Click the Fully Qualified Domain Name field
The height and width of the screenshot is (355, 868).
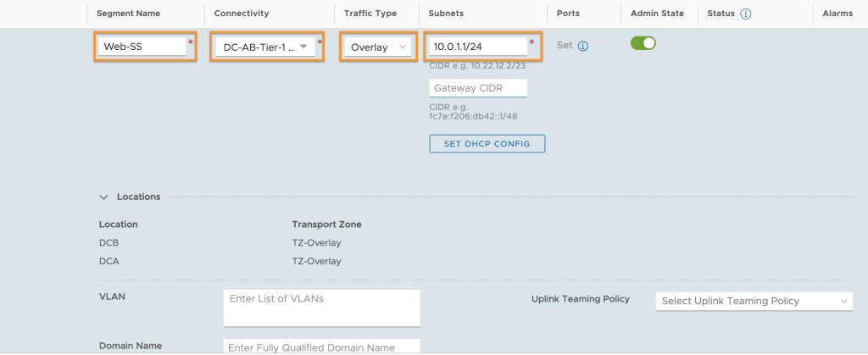point(321,347)
